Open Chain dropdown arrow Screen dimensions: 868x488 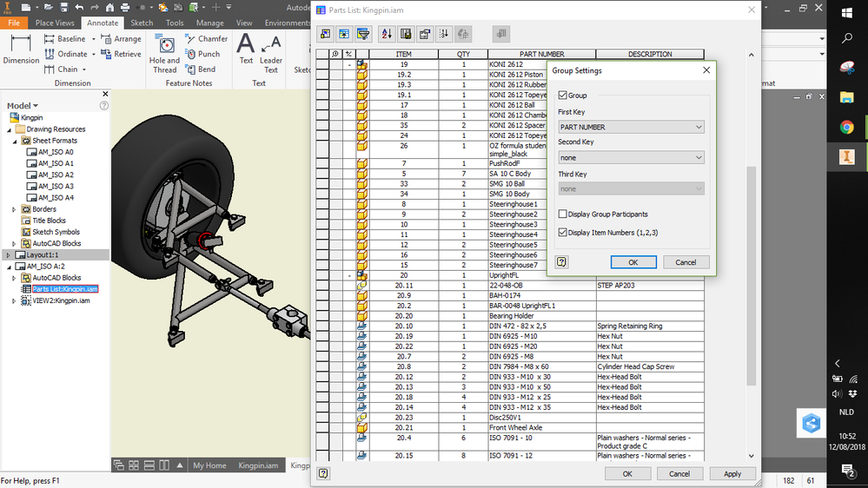(84, 69)
